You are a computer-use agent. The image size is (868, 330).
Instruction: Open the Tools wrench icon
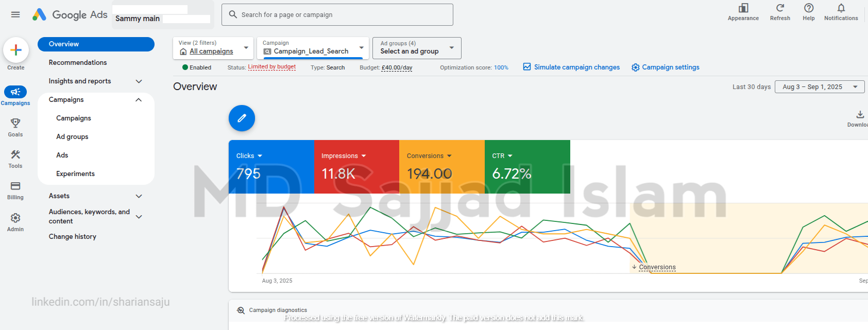tap(15, 154)
